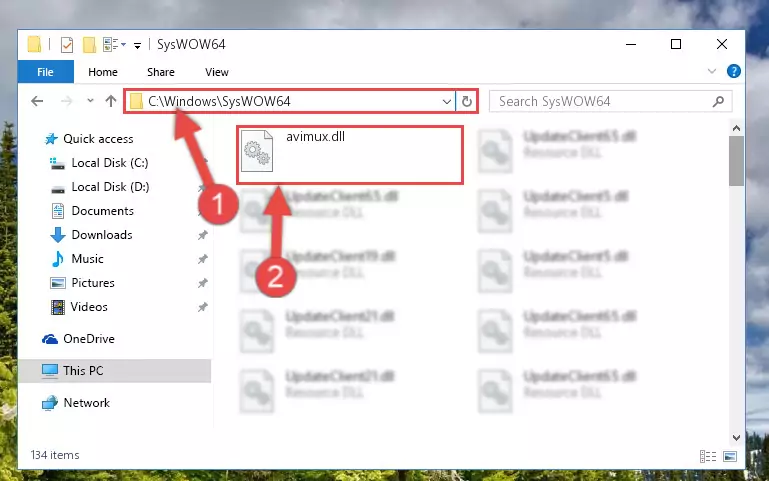Open the recent locations dropdown arrow
This screenshot has width=769, height=481.
pyautogui.click(x=90, y=101)
